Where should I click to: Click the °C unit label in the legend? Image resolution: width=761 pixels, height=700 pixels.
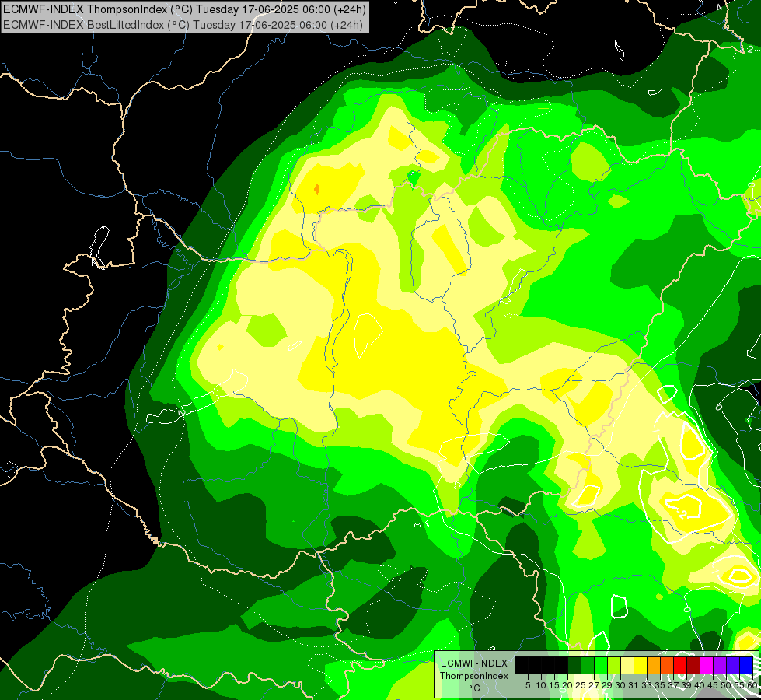point(475,688)
